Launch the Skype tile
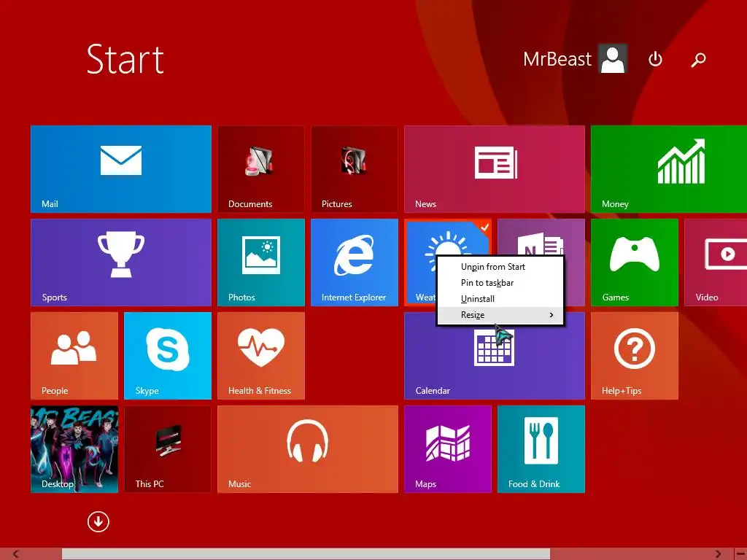Image resolution: width=747 pixels, height=560 pixels. [168, 356]
